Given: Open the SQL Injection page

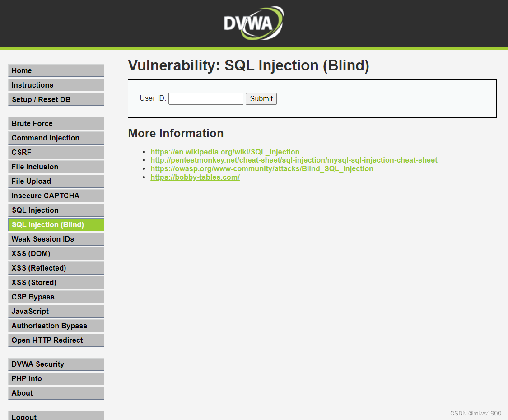Looking at the screenshot, I should [56, 210].
